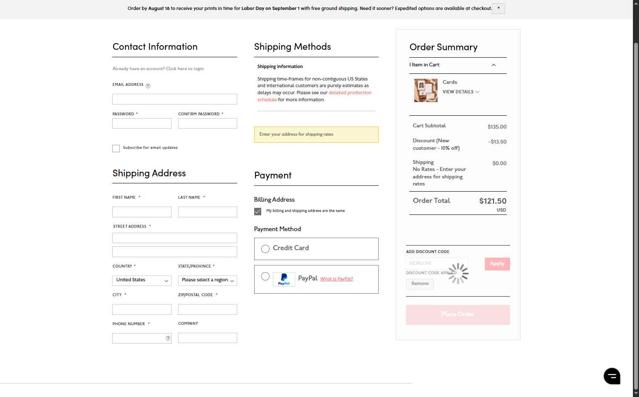Focus the Password field
Viewport: 639px width, 397px height.
click(142, 124)
